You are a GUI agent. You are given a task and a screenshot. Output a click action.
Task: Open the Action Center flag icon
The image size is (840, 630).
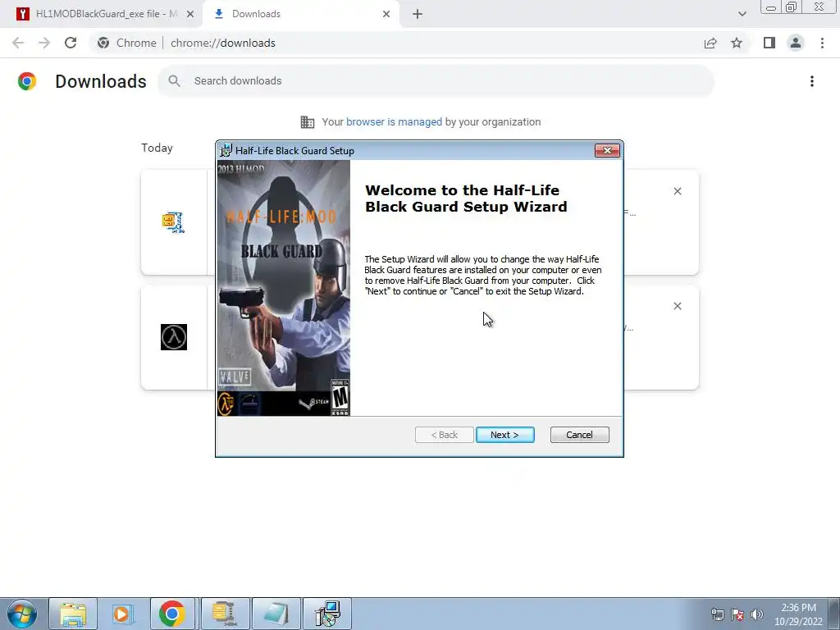(x=737, y=614)
